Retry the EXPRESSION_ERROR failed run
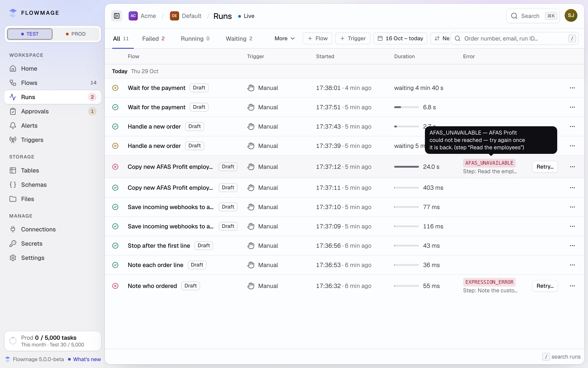 pos(545,286)
